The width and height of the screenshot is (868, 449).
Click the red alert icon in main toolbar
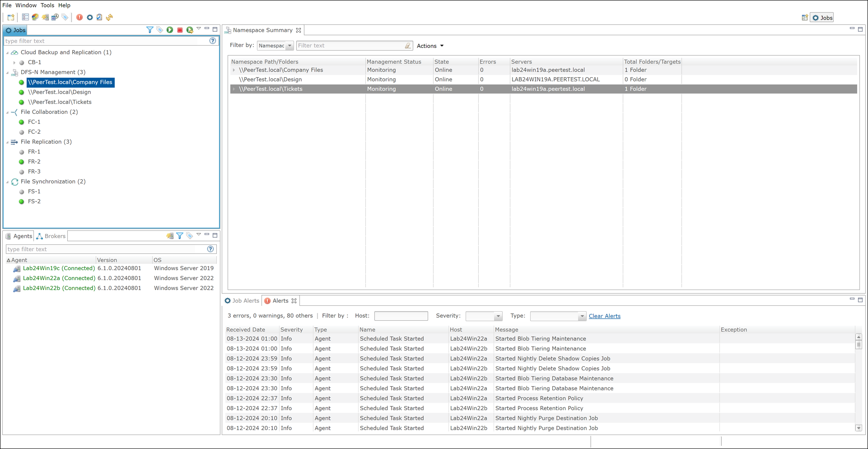(x=79, y=17)
